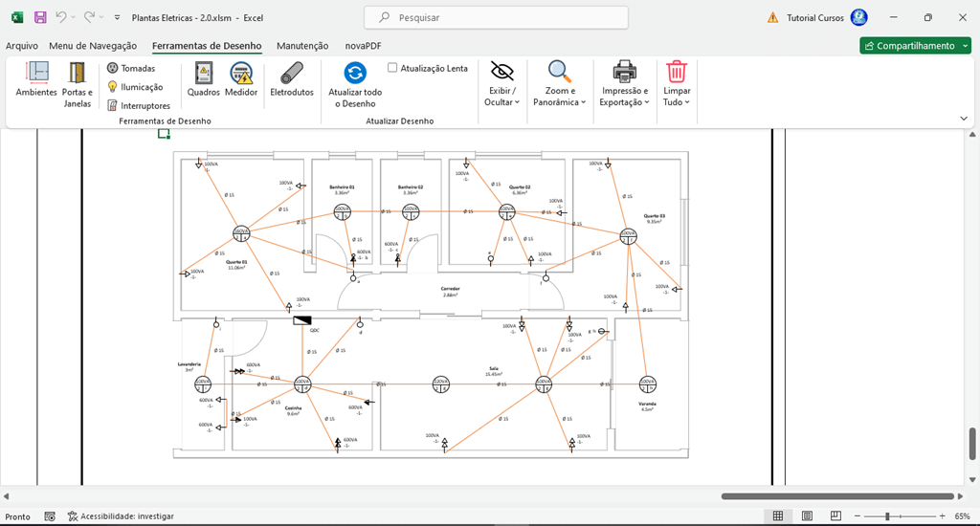Open the Compartilhamento dropdown arrow
This screenshot has height=526, width=980.
(x=966, y=46)
